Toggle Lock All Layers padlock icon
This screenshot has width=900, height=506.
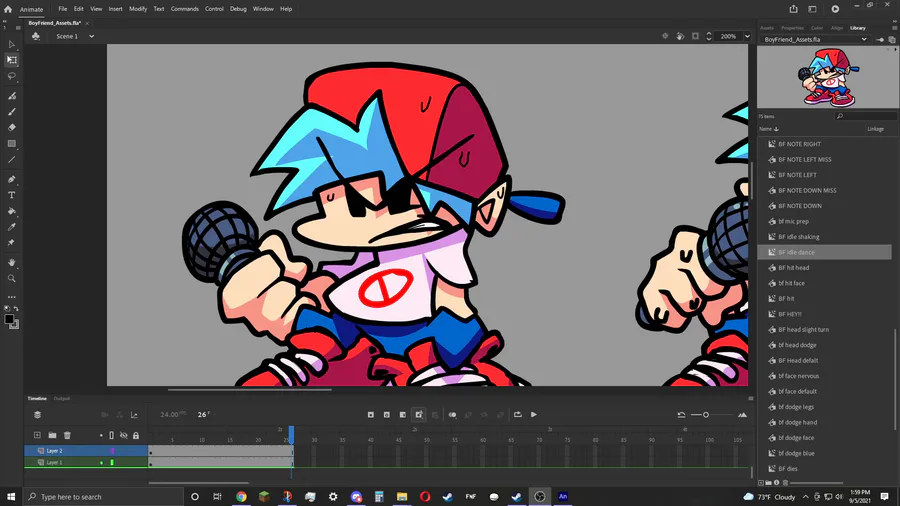pos(136,435)
